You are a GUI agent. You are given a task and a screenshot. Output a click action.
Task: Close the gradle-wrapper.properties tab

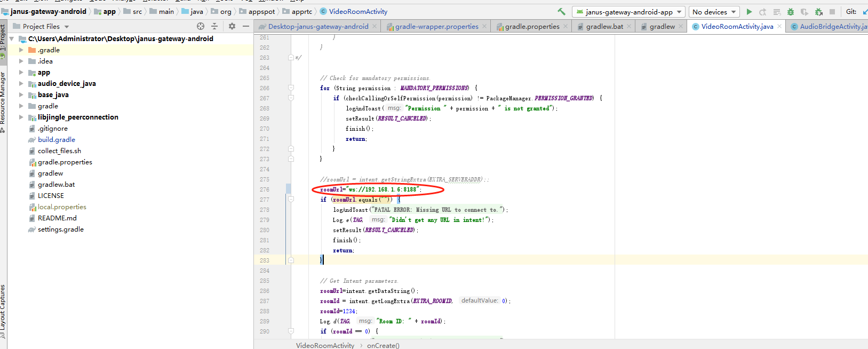click(484, 26)
